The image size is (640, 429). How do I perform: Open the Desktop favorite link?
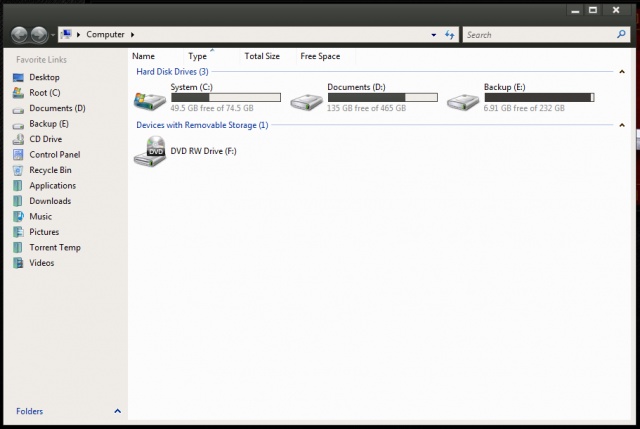tap(44, 77)
